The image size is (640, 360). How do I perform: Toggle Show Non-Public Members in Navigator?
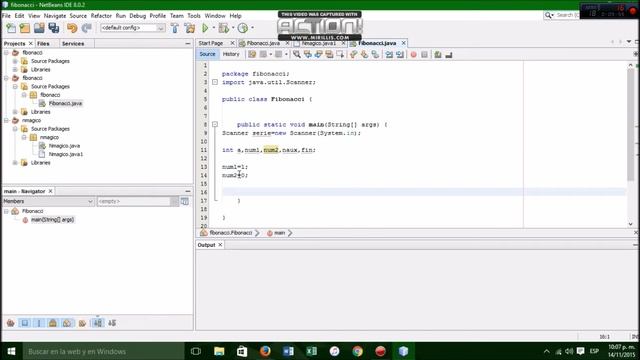click(x=53, y=323)
